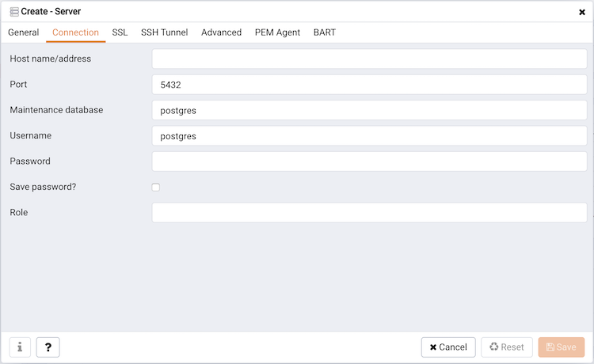Click the Create - Server title text
The width and height of the screenshot is (594, 364).
click(51, 12)
